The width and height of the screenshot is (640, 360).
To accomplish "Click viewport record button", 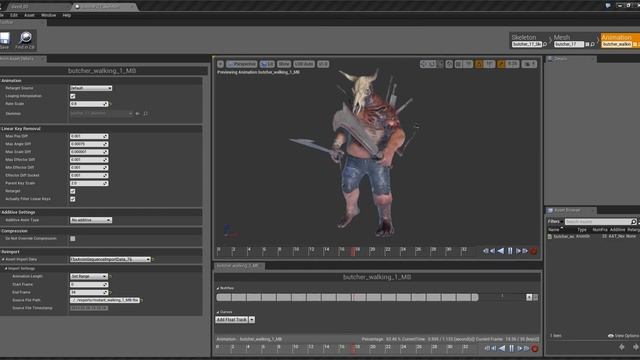I will tap(533, 251).
